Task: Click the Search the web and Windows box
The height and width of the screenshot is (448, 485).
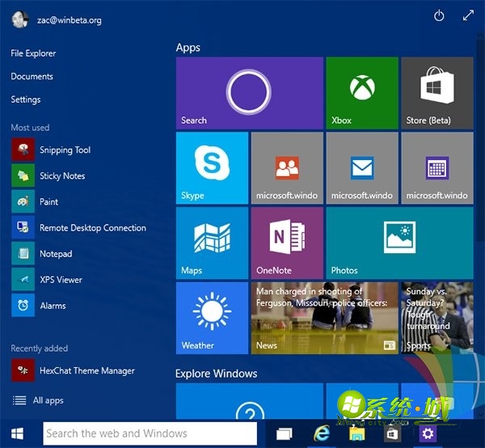Action: [150, 433]
